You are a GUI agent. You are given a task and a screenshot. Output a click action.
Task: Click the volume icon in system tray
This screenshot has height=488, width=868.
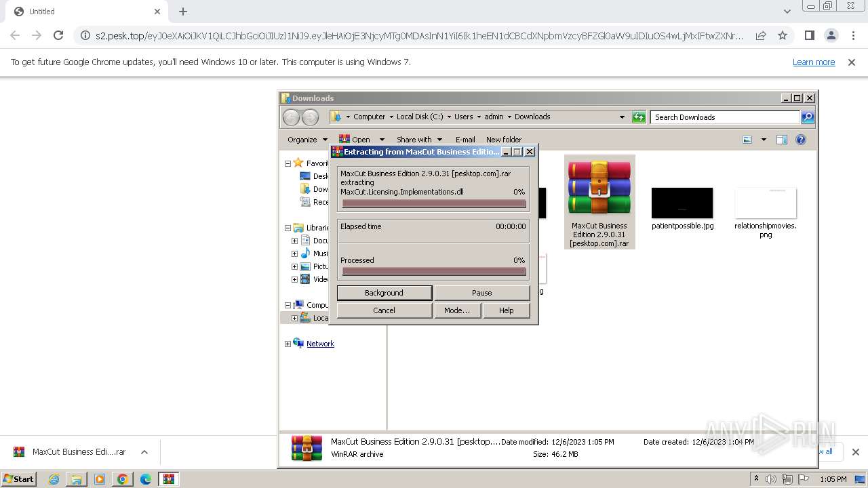coord(771,479)
